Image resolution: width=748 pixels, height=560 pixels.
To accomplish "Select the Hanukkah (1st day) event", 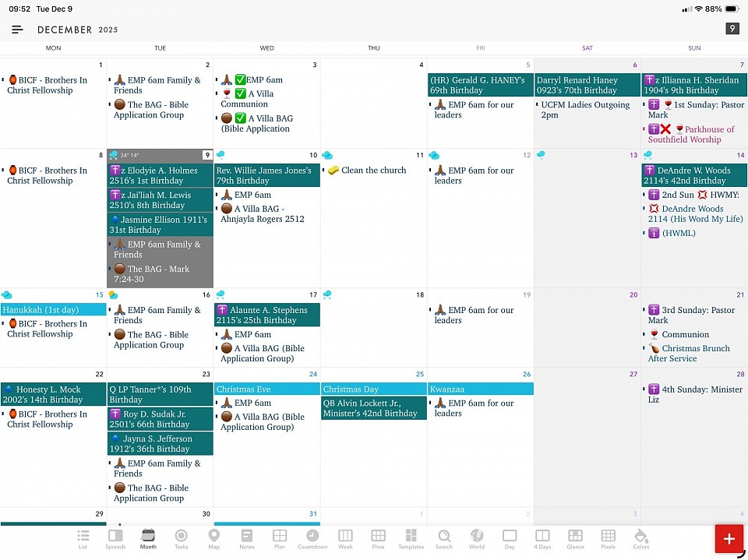I will (x=53, y=310).
